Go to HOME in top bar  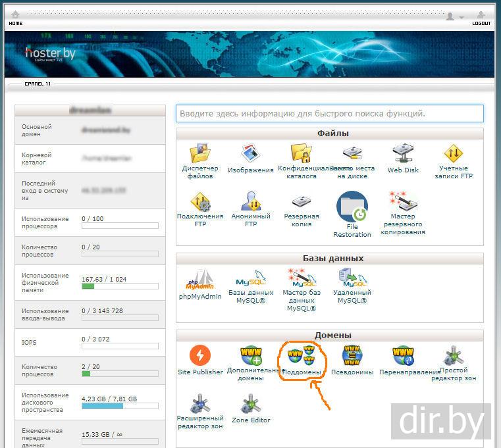[15, 18]
